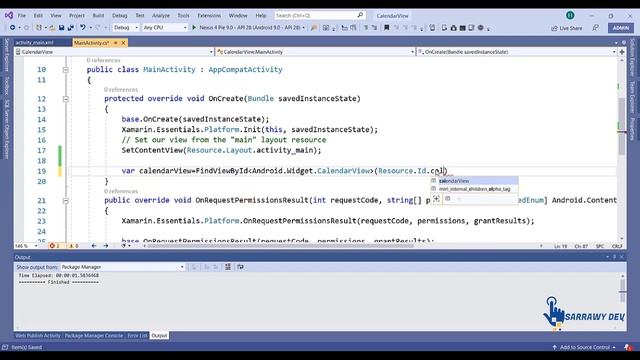Screen dimensions: 640x360
Task: Open the Build menu
Action: pos(98,16)
